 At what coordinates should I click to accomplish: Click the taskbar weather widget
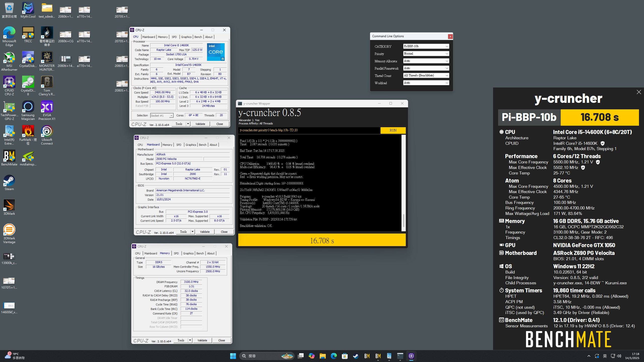15,356
